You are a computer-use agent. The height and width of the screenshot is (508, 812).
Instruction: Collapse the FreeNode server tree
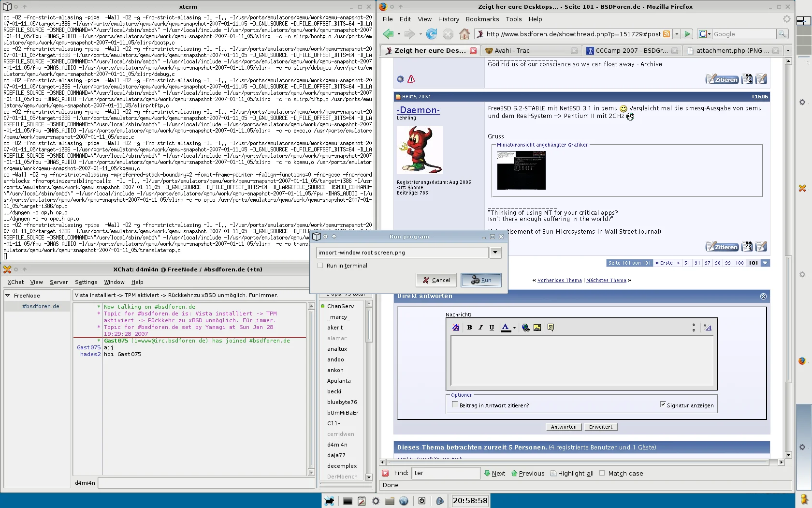(8, 296)
